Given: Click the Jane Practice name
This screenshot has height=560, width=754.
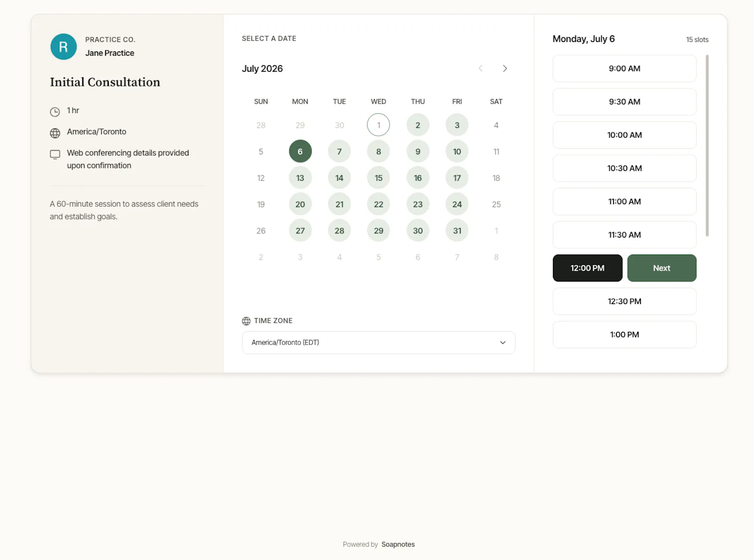Looking at the screenshot, I should (110, 53).
